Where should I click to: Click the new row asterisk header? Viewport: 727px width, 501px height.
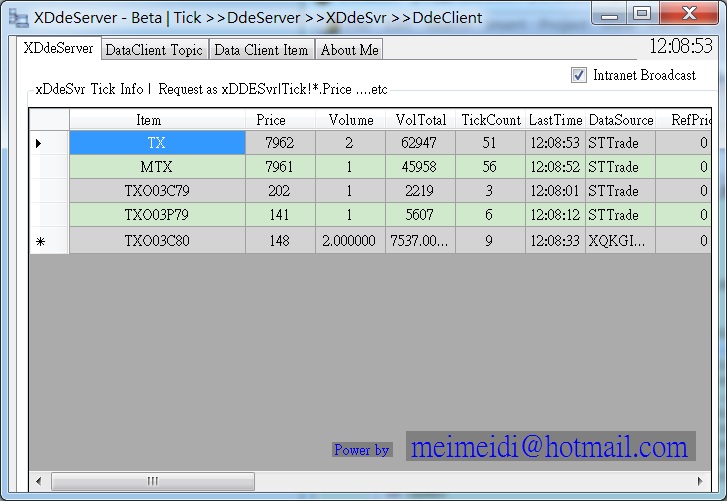pos(49,241)
